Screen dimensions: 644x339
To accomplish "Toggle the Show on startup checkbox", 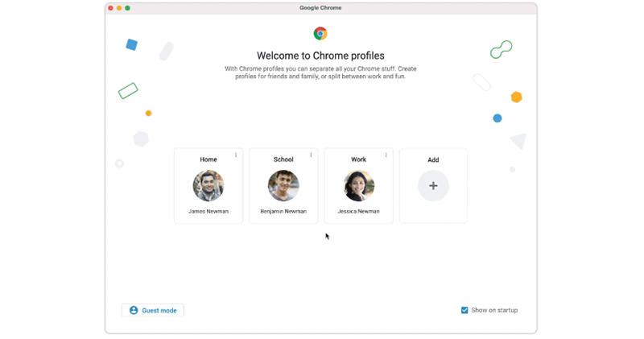I will [x=464, y=310].
